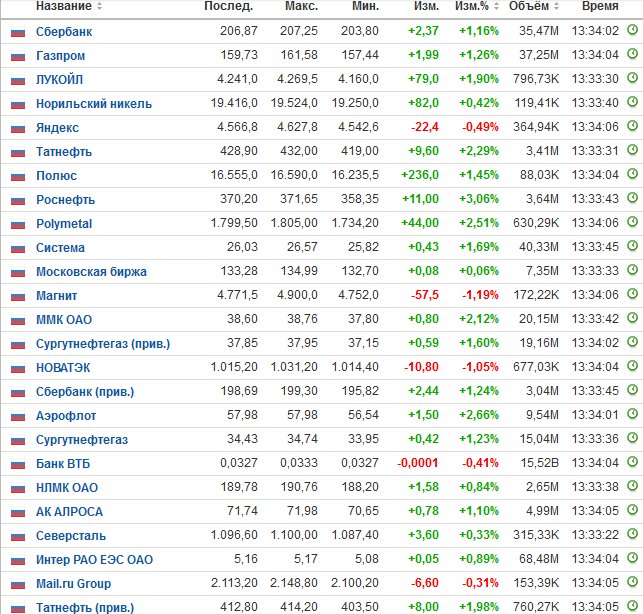
Task: Click the Russian flag beside Сургутнефтегаз 34,43
Action: tap(18, 441)
